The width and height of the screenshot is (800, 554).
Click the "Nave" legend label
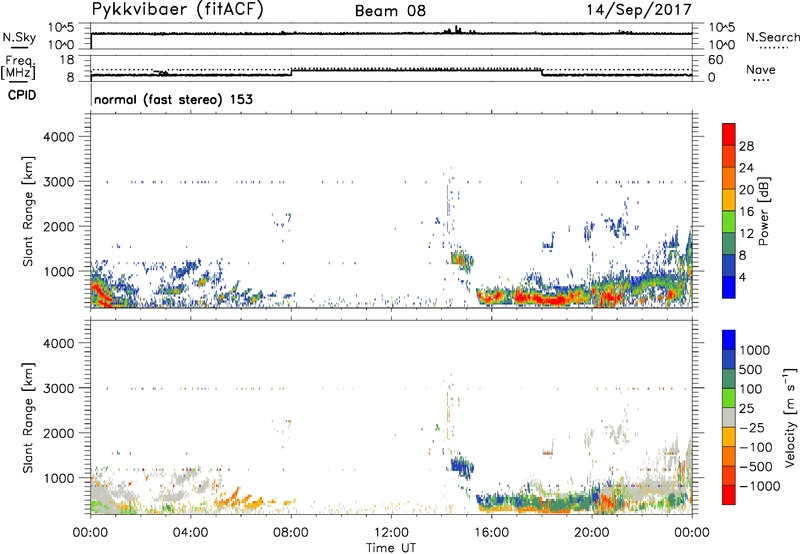click(761, 70)
